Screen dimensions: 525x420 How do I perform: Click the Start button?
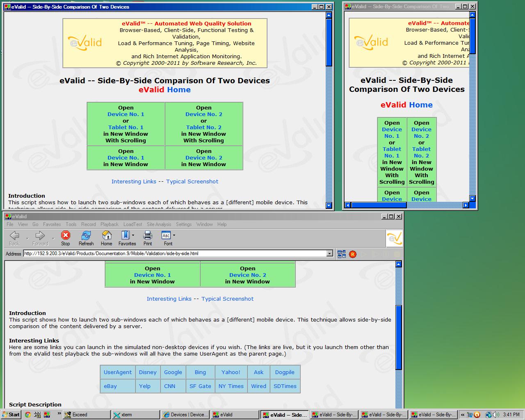tap(11, 415)
